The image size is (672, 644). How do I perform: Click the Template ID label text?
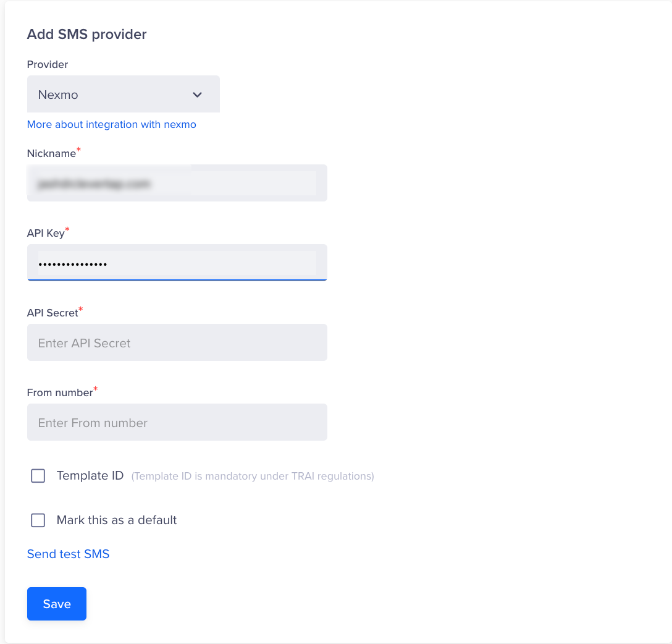click(x=90, y=475)
